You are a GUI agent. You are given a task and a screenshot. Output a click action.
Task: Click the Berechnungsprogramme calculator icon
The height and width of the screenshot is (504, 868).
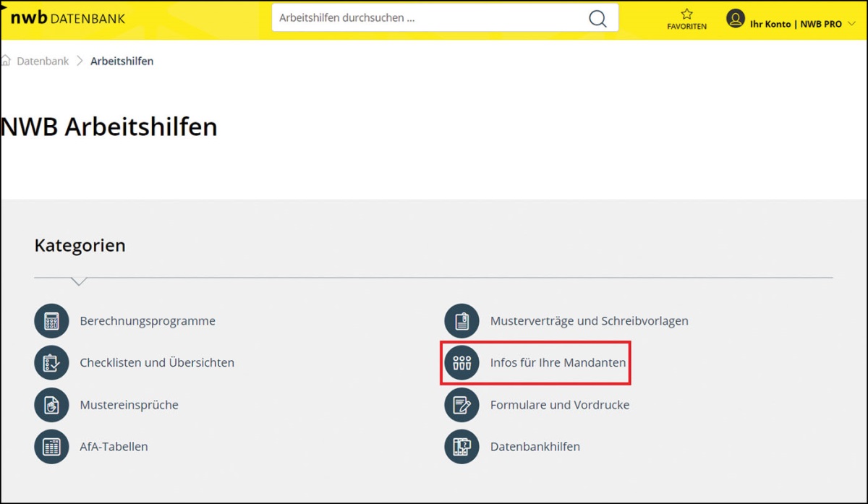51,320
